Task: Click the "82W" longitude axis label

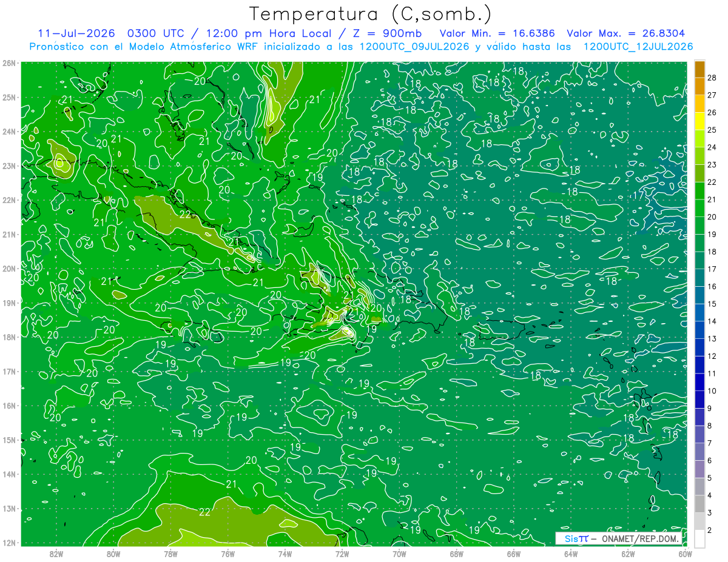Action: click(x=56, y=554)
